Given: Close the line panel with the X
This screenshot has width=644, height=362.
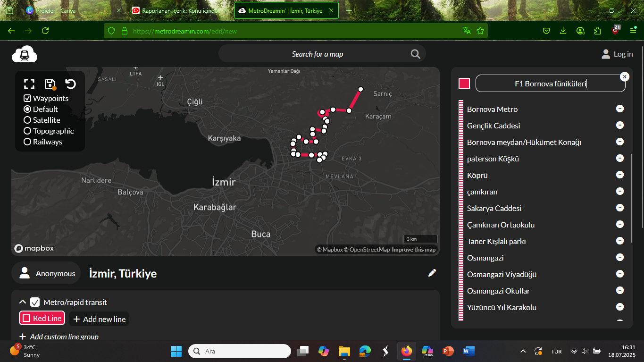Looking at the screenshot, I should click(624, 76).
